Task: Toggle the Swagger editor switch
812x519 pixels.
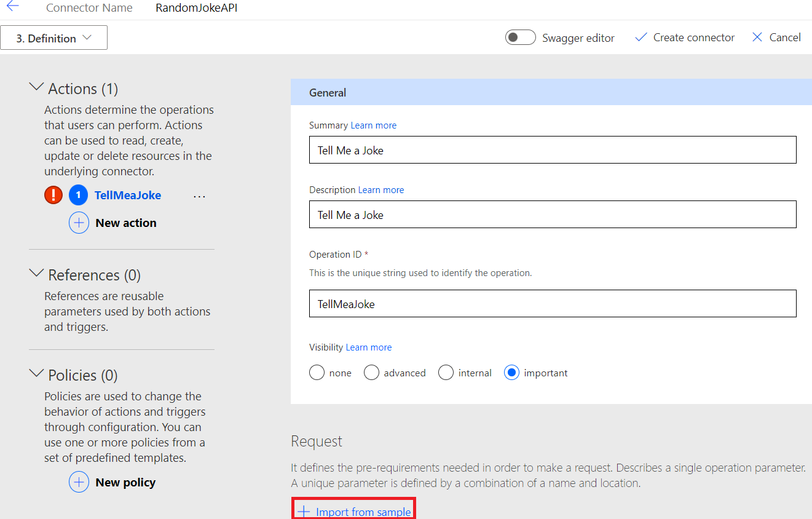Action: click(520, 38)
